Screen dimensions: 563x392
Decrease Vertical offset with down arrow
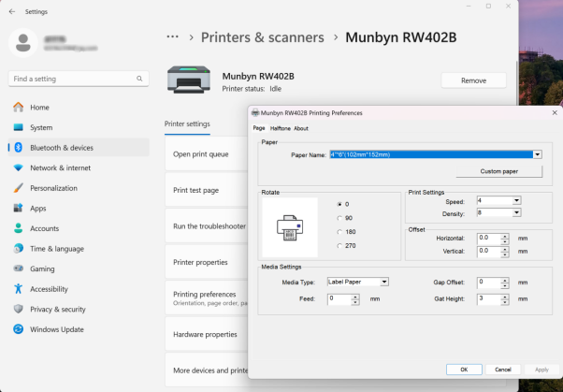pyautogui.click(x=505, y=254)
